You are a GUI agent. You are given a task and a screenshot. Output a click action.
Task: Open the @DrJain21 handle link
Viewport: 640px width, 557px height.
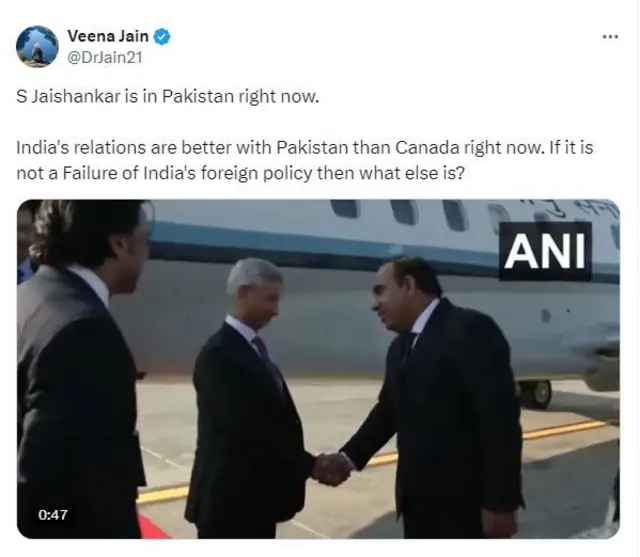click(x=105, y=58)
